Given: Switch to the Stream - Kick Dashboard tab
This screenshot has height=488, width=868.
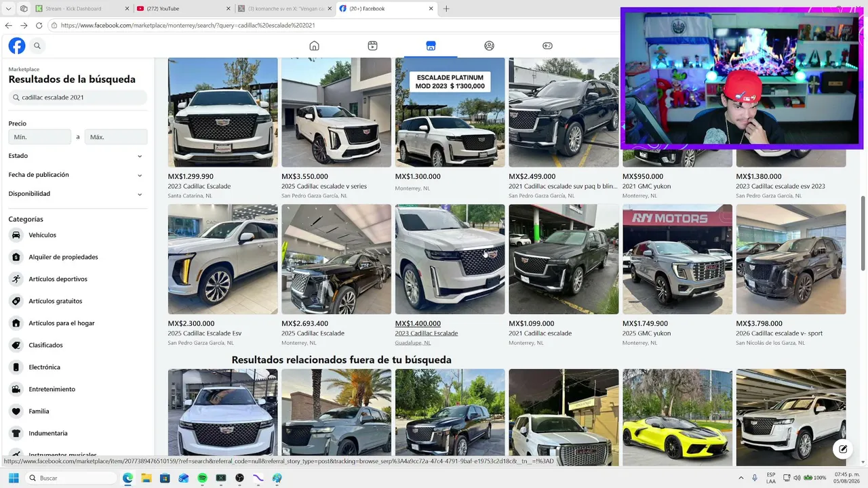Looking at the screenshot, I should point(81,9).
